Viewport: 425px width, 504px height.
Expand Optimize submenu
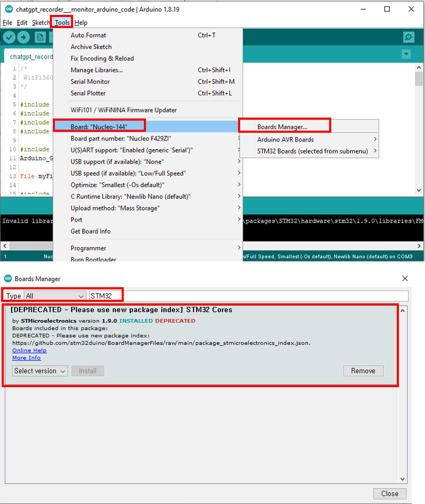tap(148, 185)
